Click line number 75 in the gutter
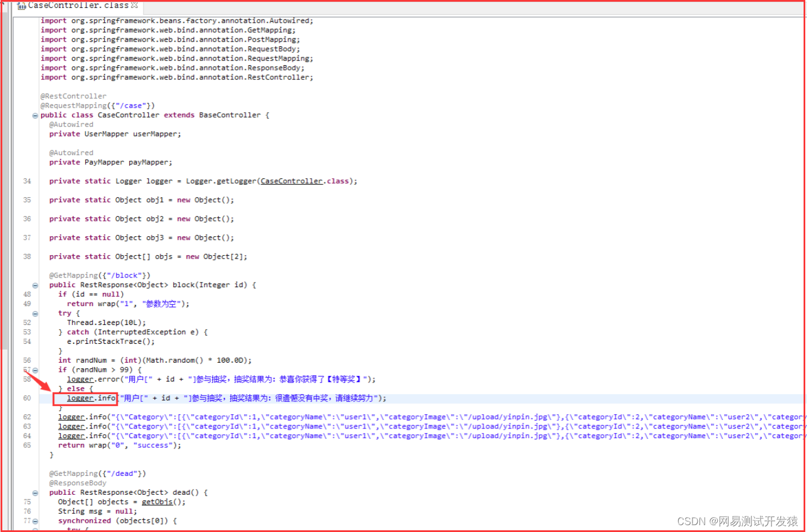The width and height of the screenshot is (807, 532). tap(27, 502)
